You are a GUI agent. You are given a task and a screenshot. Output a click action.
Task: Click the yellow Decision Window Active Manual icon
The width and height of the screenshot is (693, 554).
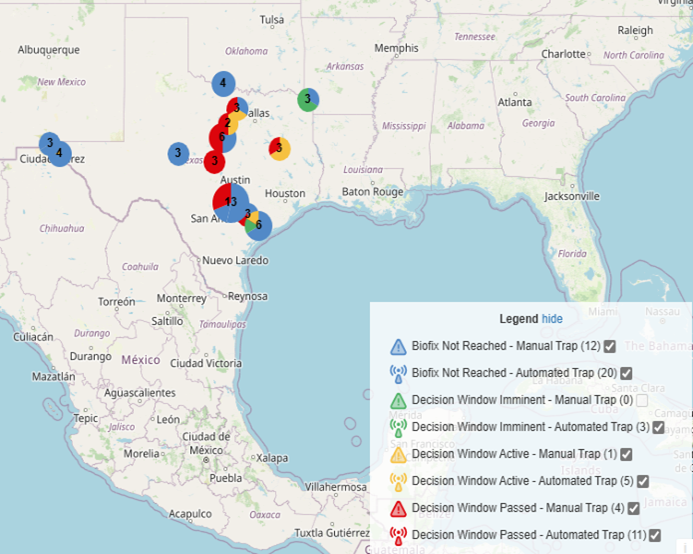click(x=398, y=454)
